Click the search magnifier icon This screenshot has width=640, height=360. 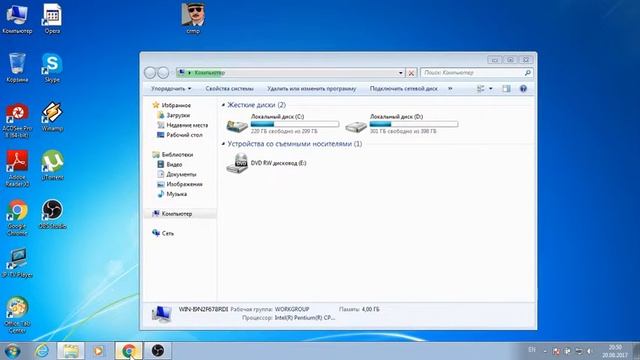(x=528, y=73)
